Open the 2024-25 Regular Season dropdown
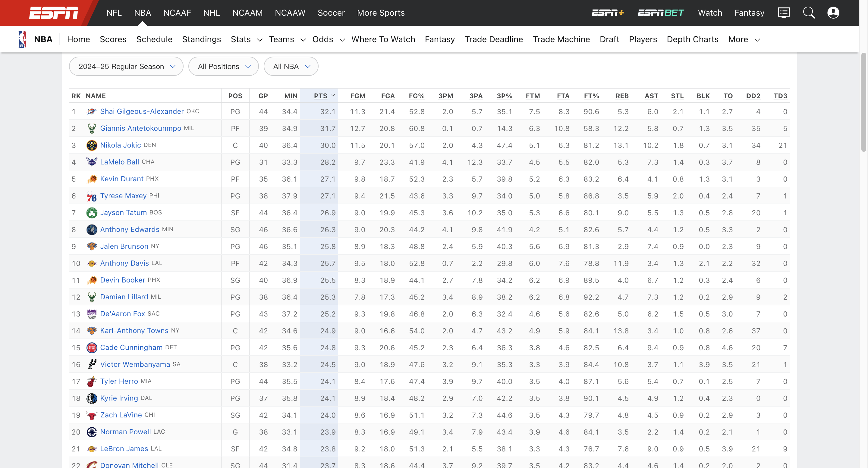This screenshot has height=468, width=868. click(x=126, y=66)
